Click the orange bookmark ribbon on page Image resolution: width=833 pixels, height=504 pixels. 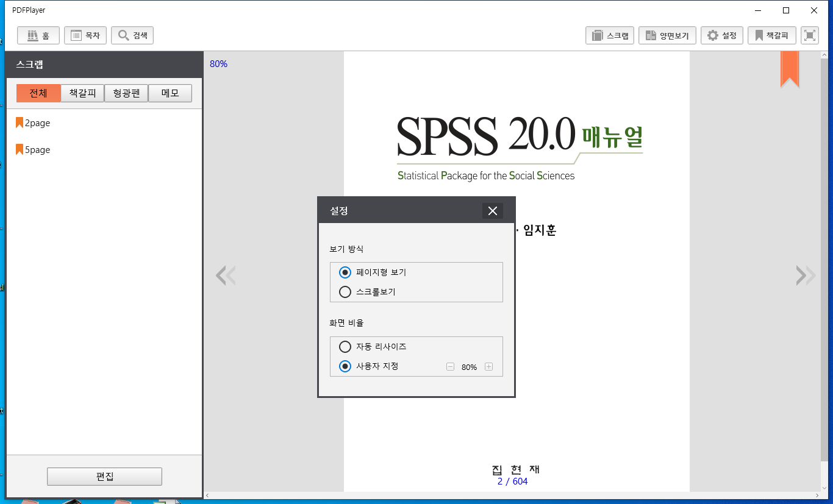tap(790, 69)
